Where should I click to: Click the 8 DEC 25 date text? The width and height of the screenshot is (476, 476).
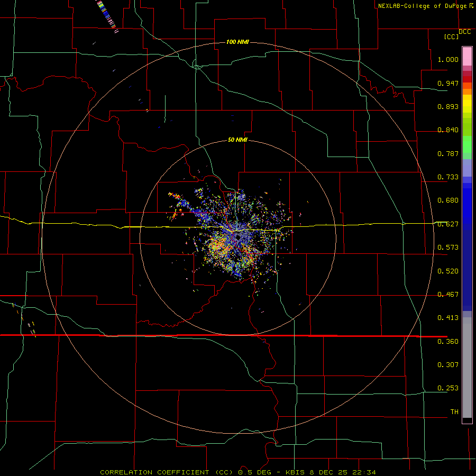coord(329,472)
